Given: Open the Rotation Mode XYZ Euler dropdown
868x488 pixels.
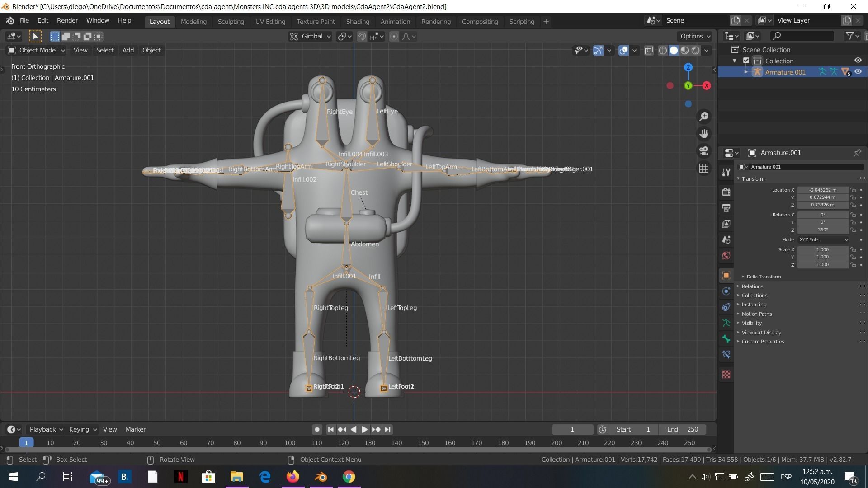Looking at the screenshot, I should coord(823,239).
